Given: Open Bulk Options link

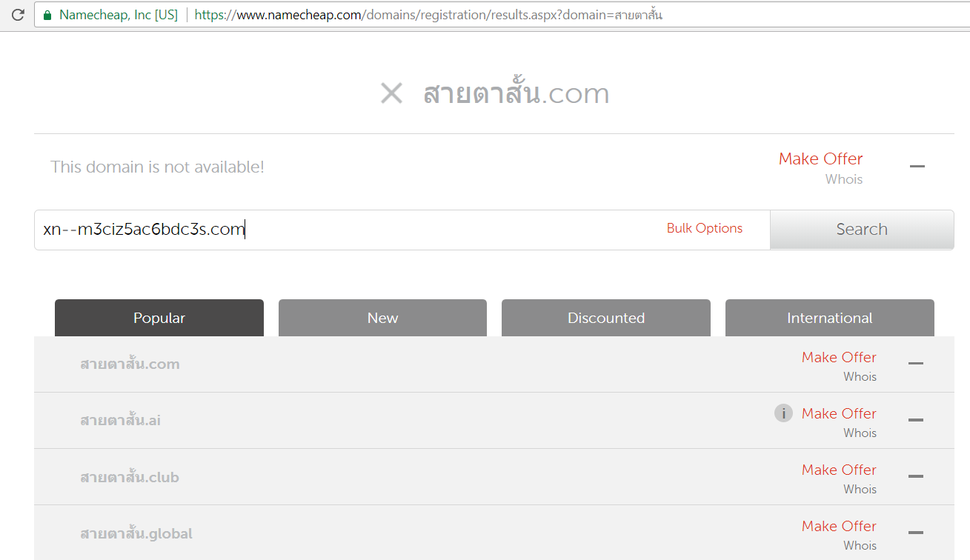Looking at the screenshot, I should 705,228.
